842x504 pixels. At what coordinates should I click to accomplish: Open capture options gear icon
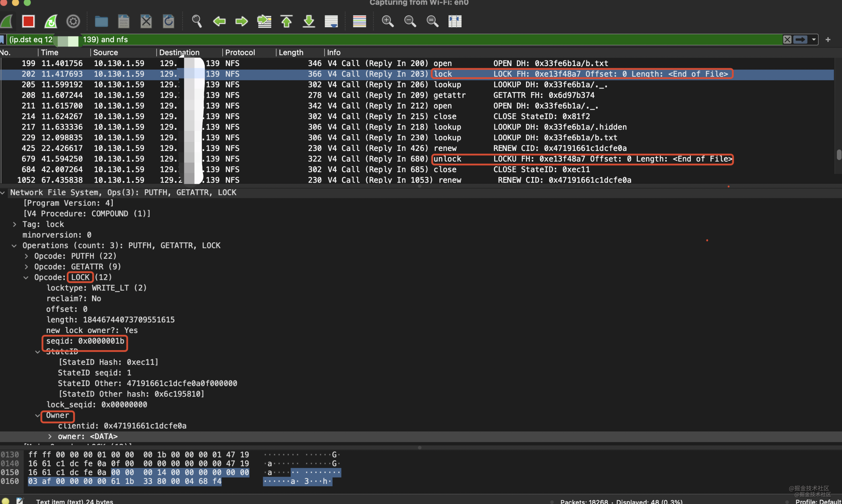coord(73,21)
